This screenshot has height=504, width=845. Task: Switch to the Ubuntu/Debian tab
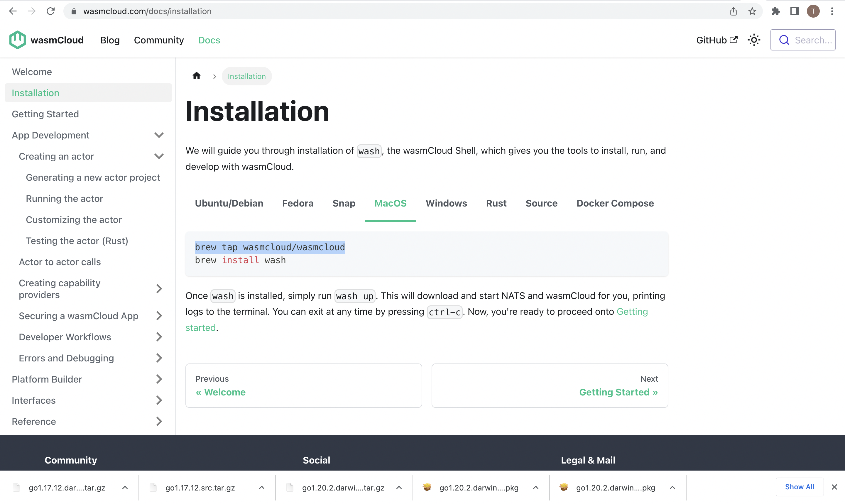point(229,203)
